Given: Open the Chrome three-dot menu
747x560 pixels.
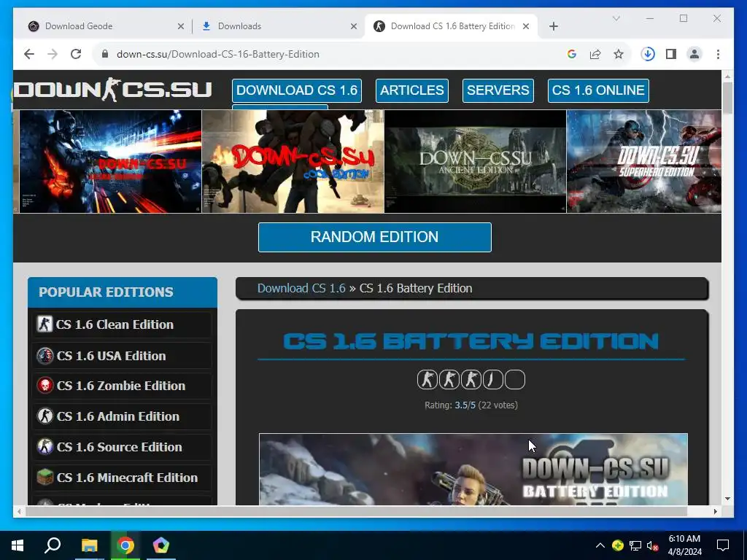Looking at the screenshot, I should pos(718,54).
